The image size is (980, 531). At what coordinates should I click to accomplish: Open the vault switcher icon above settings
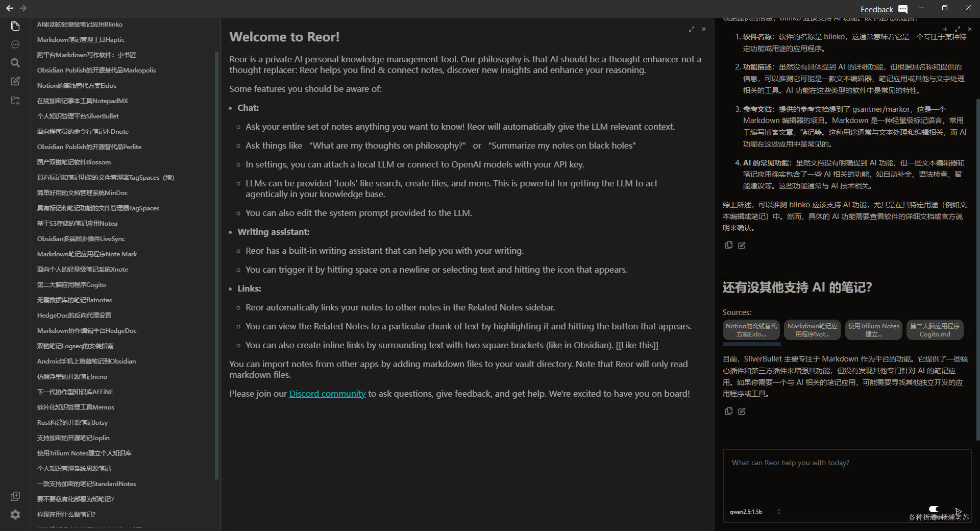click(x=15, y=496)
